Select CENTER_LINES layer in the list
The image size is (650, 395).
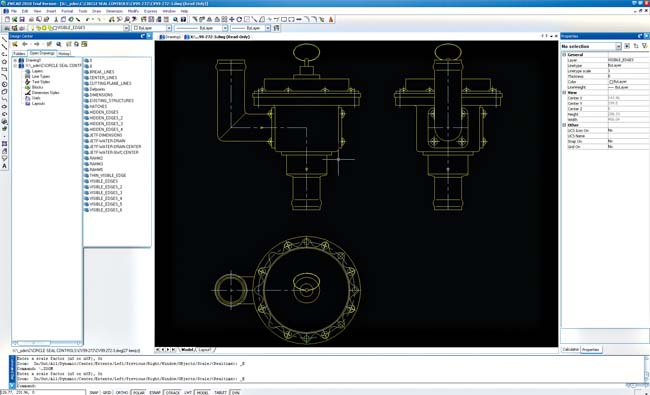103,78
